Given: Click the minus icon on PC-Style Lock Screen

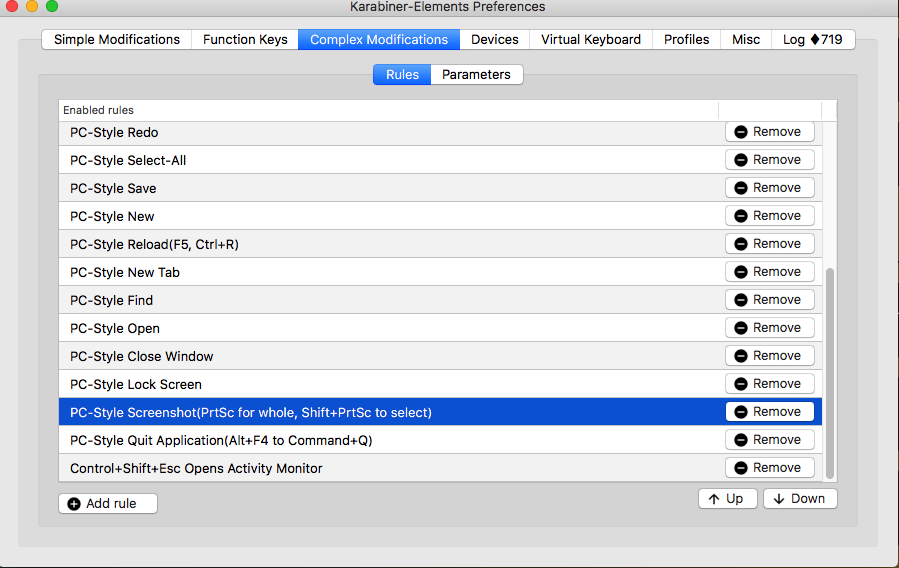Looking at the screenshot, I should click(741, 384).
